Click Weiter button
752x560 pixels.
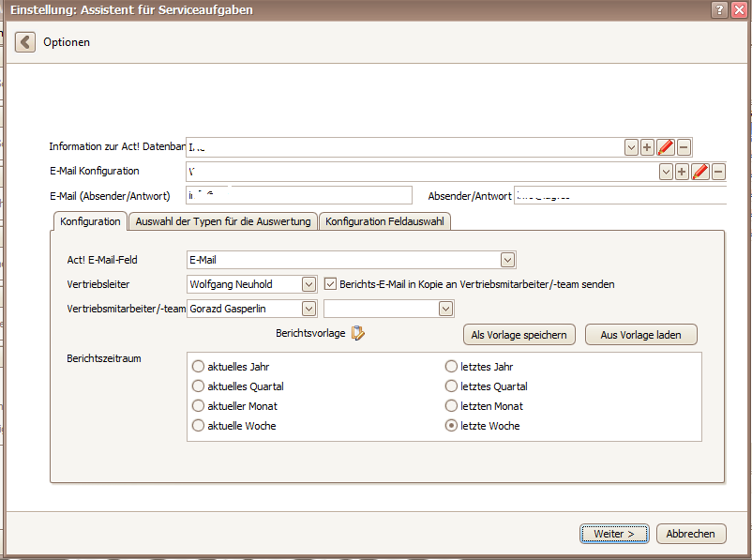tap(614, 534)
